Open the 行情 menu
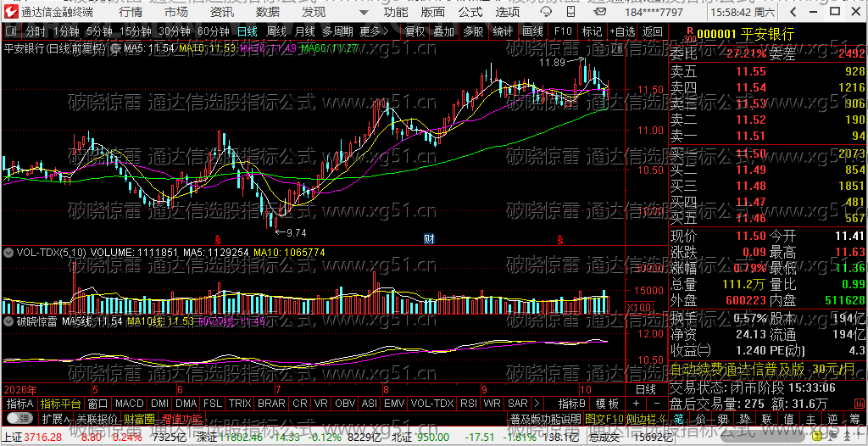Screen dimensions: 868x446 pos(130,12)
